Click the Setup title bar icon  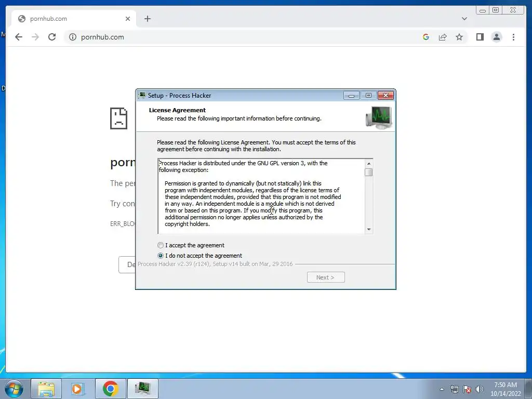point(142,96)
